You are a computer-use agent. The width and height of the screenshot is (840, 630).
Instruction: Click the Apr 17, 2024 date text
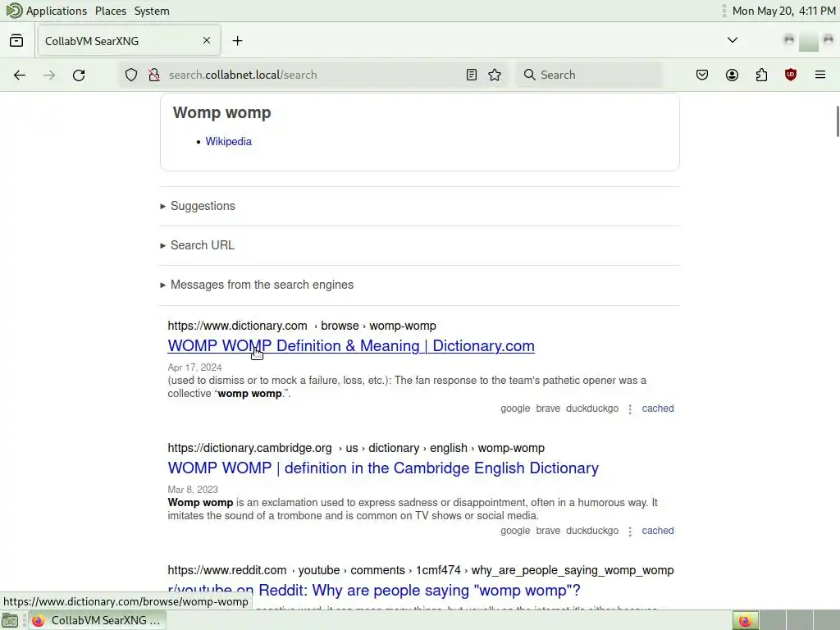[x=194, y=367]
